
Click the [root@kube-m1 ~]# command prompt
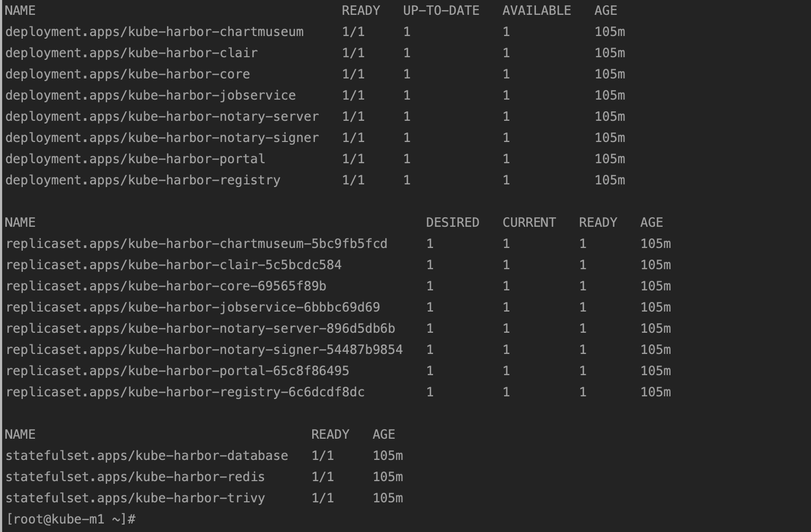tap(71, 519)
